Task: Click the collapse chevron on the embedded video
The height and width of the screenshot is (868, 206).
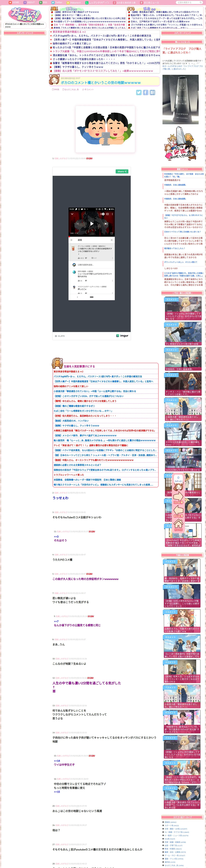Action: [72, 214]
